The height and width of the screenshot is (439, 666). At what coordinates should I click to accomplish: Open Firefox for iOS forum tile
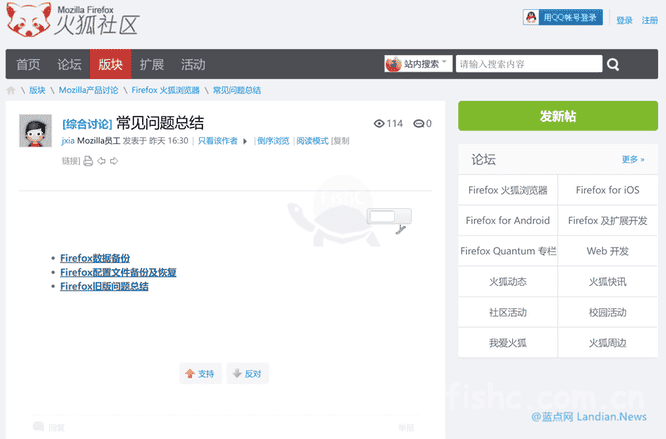pos(607,190)
